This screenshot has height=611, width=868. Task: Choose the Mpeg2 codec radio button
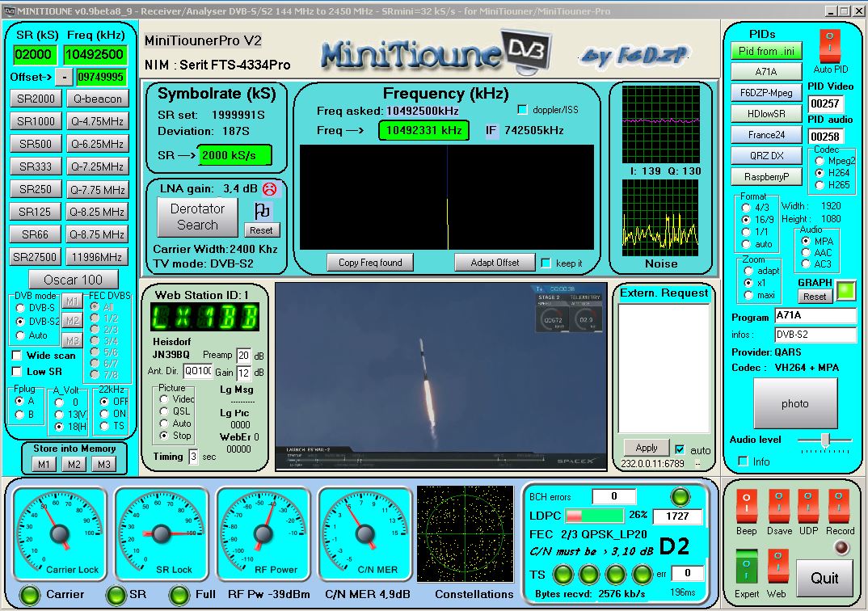(820, 161)
